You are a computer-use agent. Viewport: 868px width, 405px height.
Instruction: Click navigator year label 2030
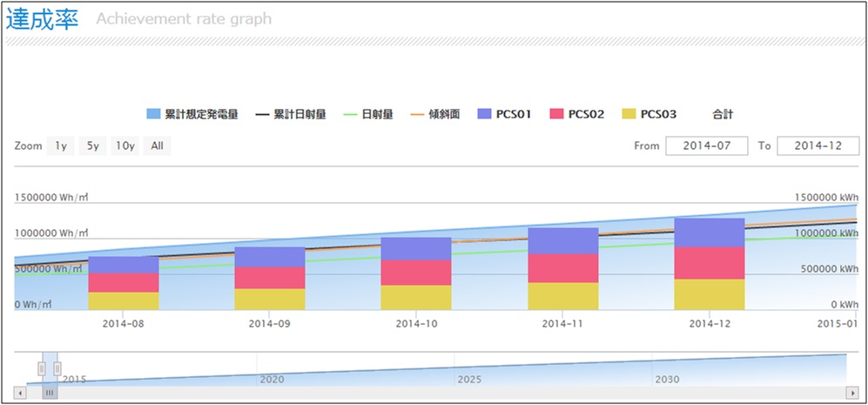tap(667, 380)
